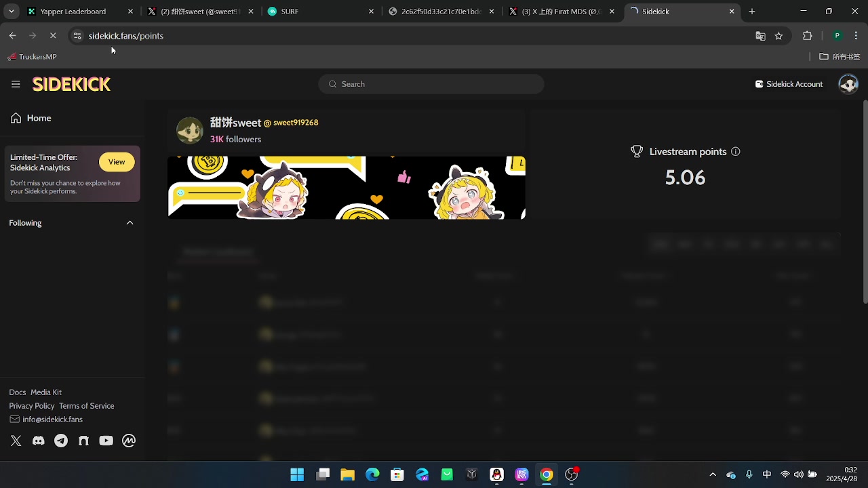
Task: Open Microsoft Edge from taskbar
Action: (372, 474)
